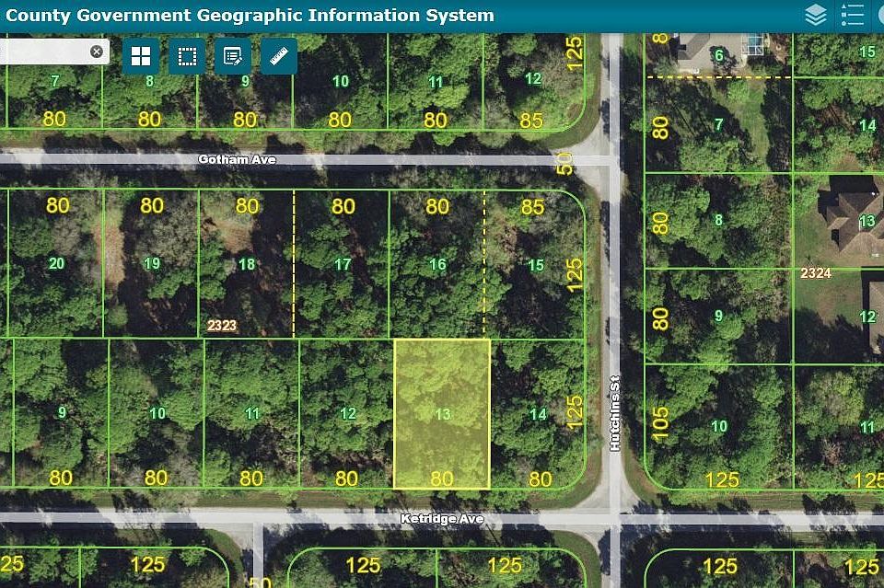Screen dimensions: 884x588
Task: Select the lot 19 parcel label
Action: [x=152, y=263]
